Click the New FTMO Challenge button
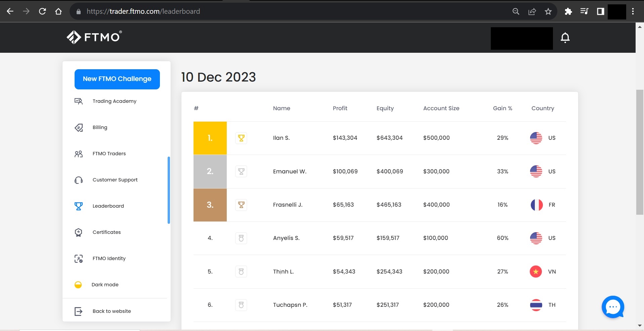Screen dimensions: 644x331 coord(117,79)
